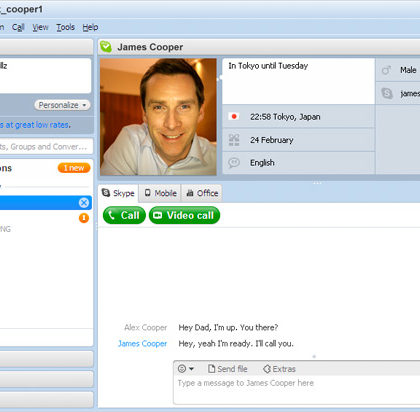The image size is (420, 412).
Task: Start a Video call with James Cooper
Action: click(x=184, y=215)
